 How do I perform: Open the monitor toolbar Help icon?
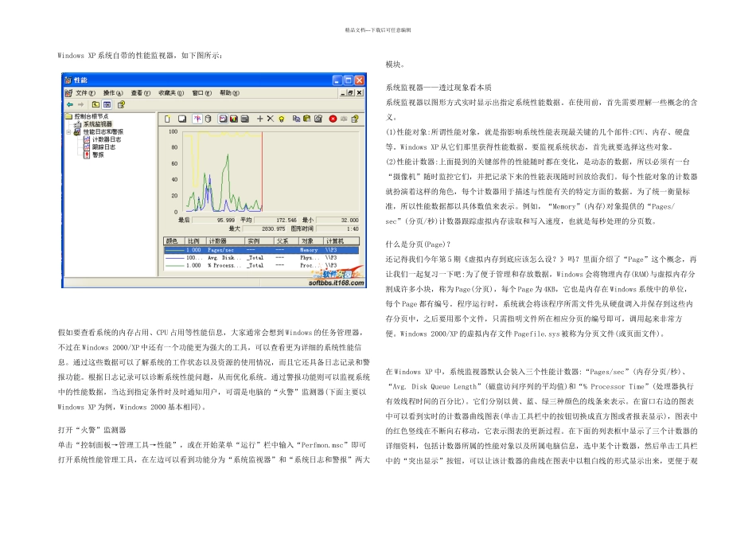click(x=355, y=119)
